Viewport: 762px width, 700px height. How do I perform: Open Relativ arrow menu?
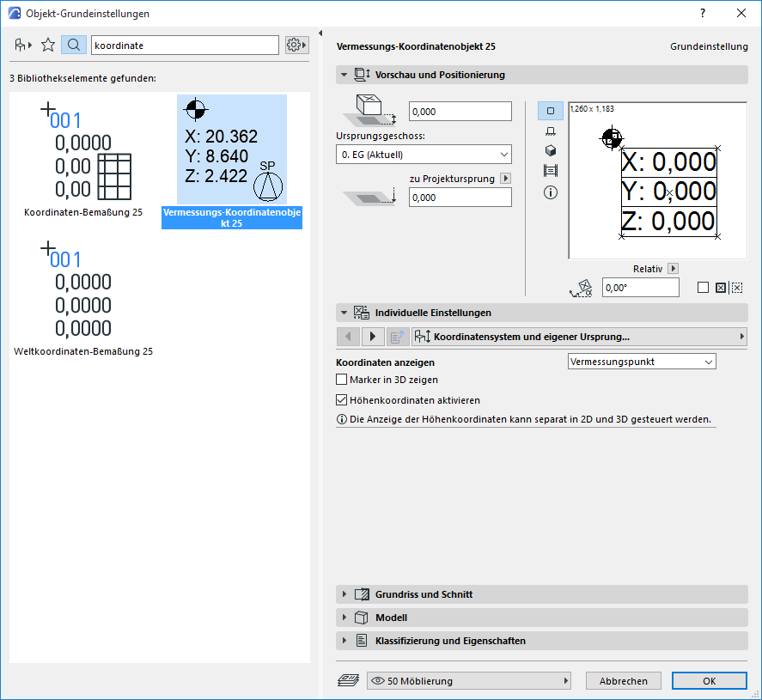(x=673, y=268)
